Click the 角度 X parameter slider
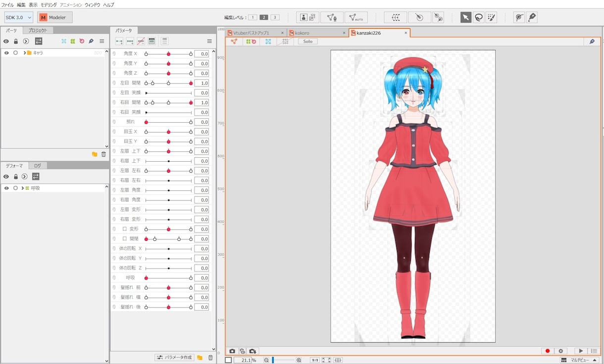This screenshot has width=604, height=364. [168, 53]
